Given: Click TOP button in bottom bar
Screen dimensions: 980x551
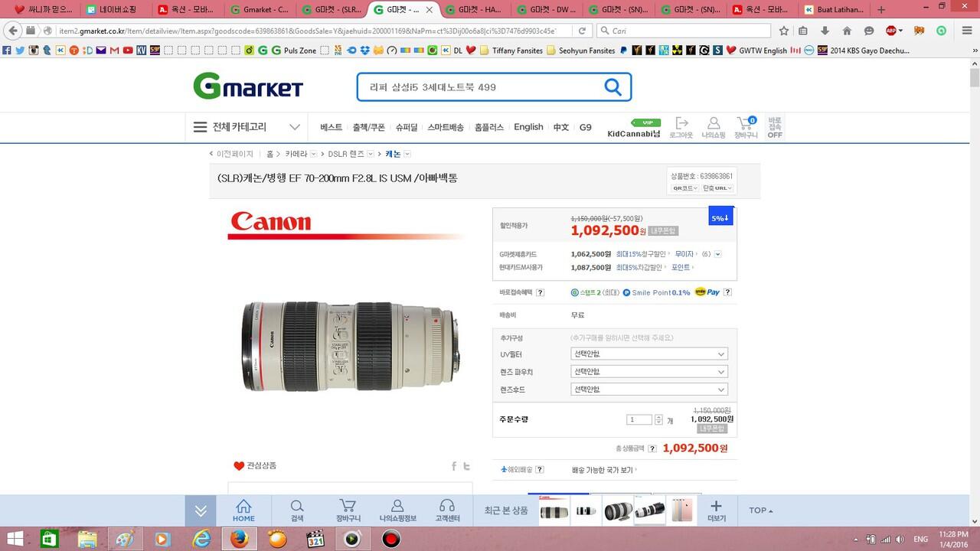Looking at the screenshot, I should (761, 510).
